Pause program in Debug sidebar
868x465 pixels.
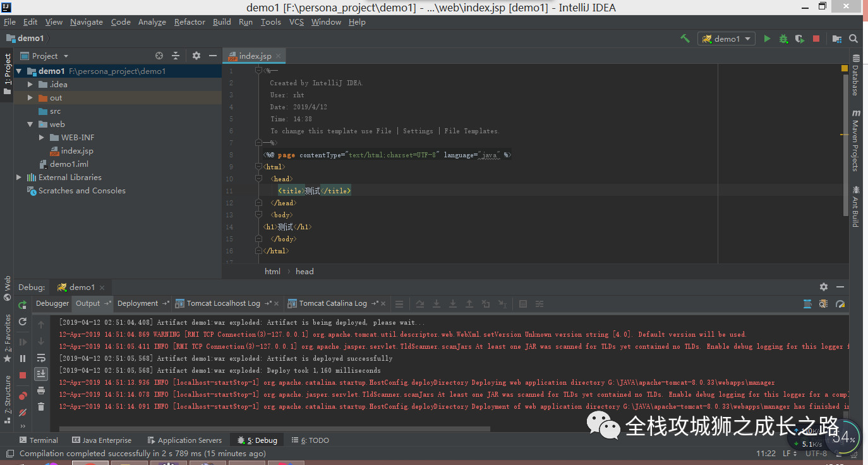point(23,358)
